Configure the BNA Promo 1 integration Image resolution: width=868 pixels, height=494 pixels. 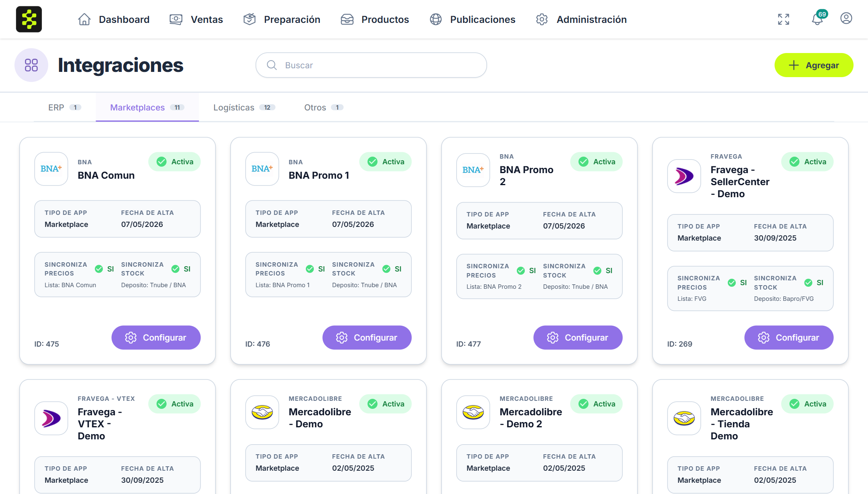pos(367,337)
